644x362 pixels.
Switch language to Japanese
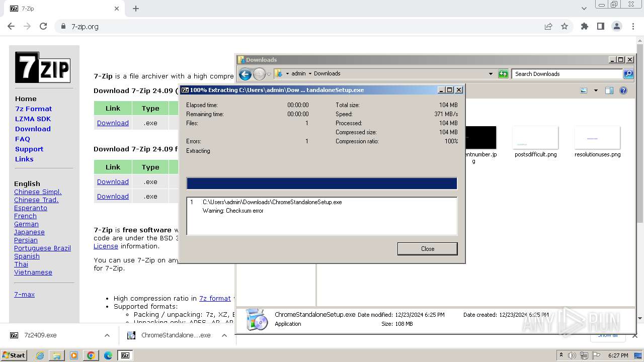pyautogui.click(x=29, y=232)
